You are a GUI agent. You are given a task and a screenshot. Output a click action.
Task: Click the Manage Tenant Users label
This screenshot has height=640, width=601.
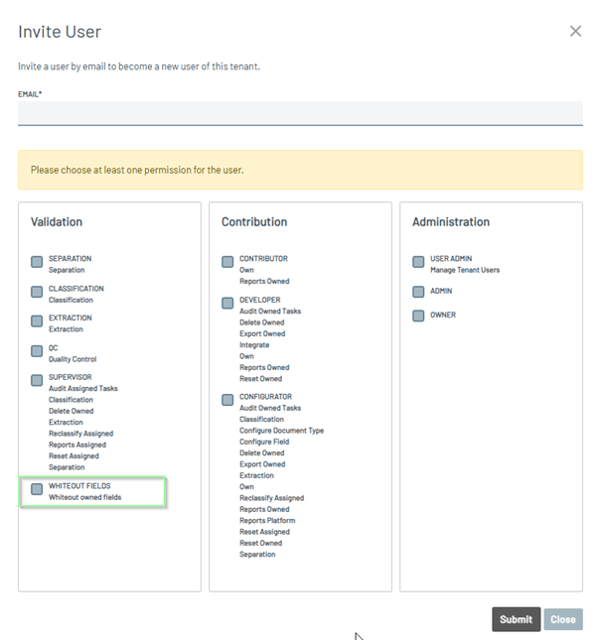[465, 270]
